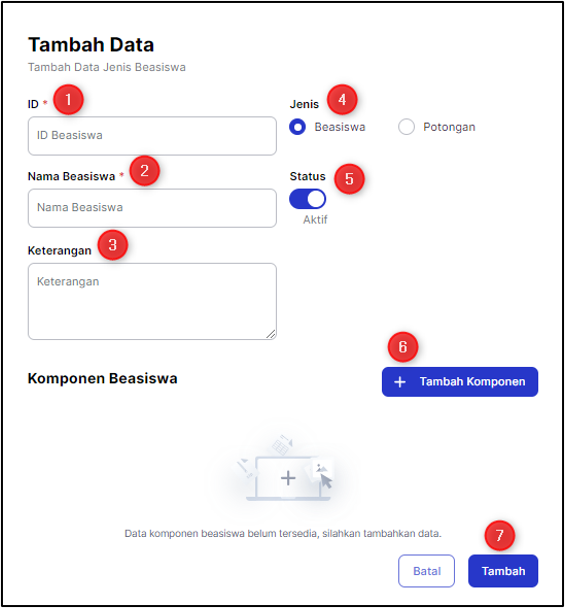Image resolution: width=565 pixels, height=608 pixels.
Task: Click red marker number 6 above Tambah Komponen
Action: coord(403,347)
